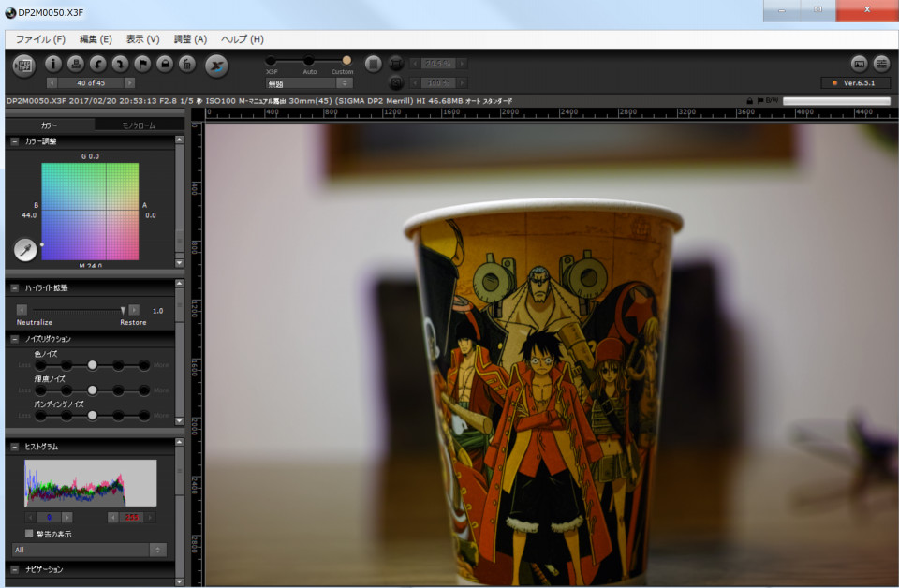Image resolution: width=899 pixels, height=588 pixels.
Task: Increase highlight value with right arrow
Action: (134, 310)
